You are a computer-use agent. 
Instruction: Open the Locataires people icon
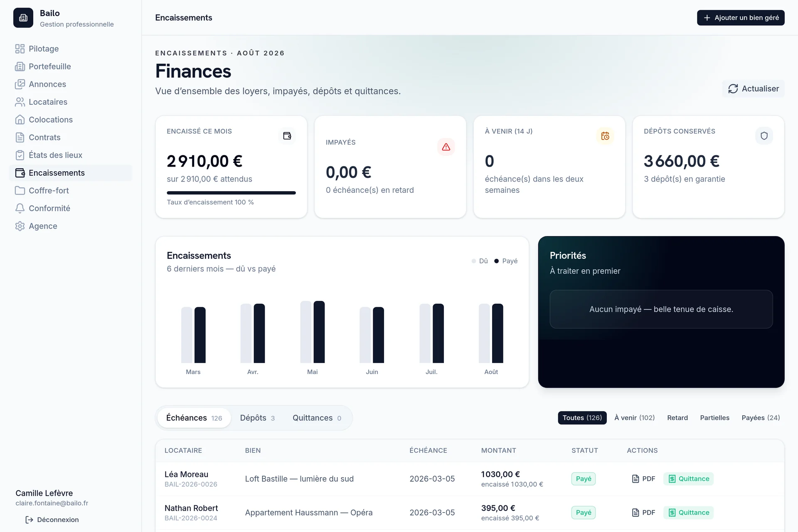pos(20,102)
